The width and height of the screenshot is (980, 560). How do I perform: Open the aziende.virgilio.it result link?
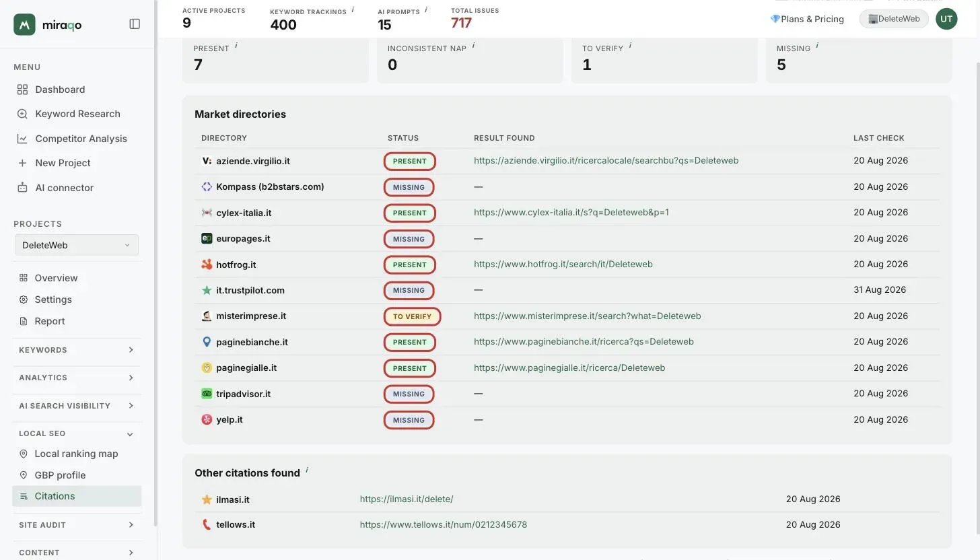606,161
